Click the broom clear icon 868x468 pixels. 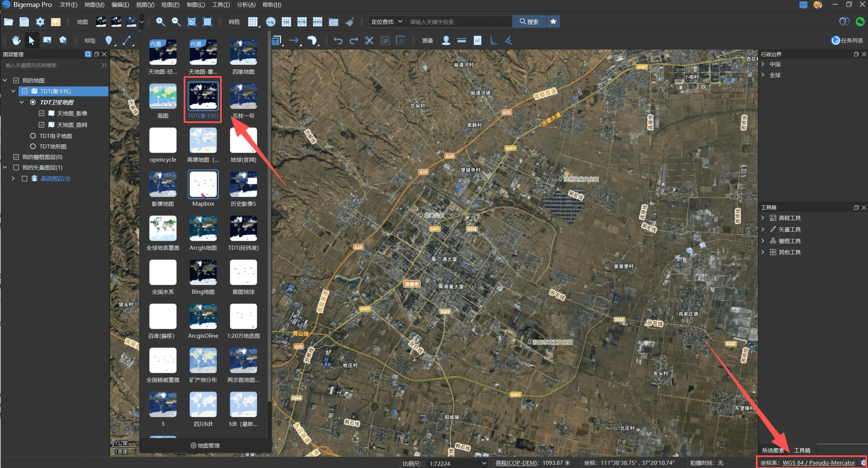pos(350,22)
